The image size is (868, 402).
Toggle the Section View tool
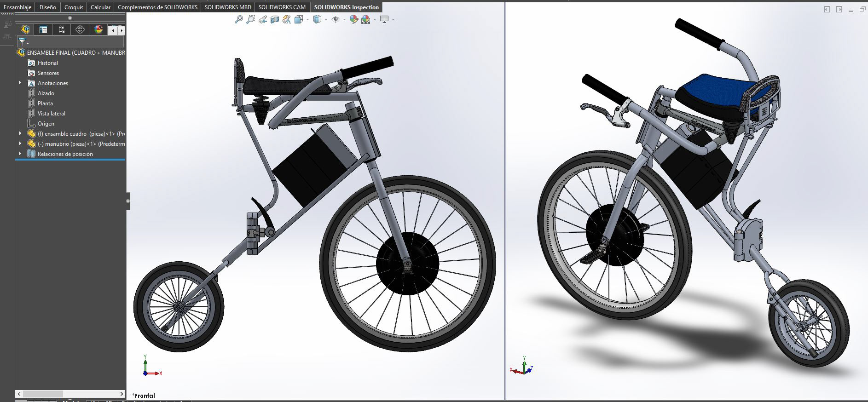point(275,19)
